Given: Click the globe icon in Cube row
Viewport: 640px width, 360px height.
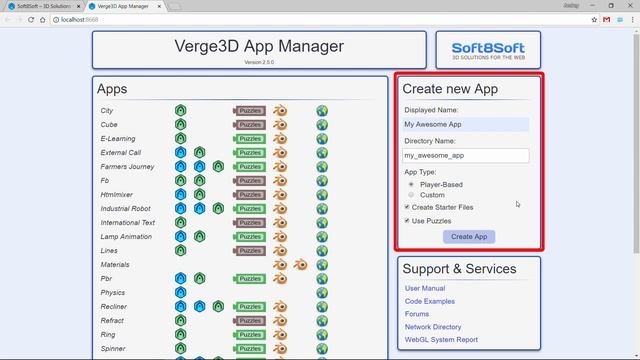Looking at the screenshot, I should (x=322, y=124).
